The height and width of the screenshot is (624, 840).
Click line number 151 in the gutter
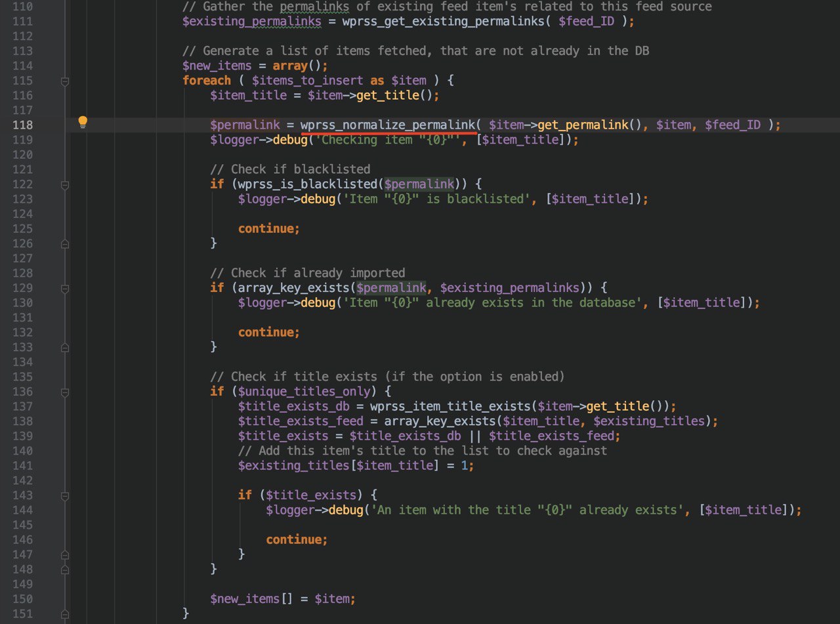22,613
